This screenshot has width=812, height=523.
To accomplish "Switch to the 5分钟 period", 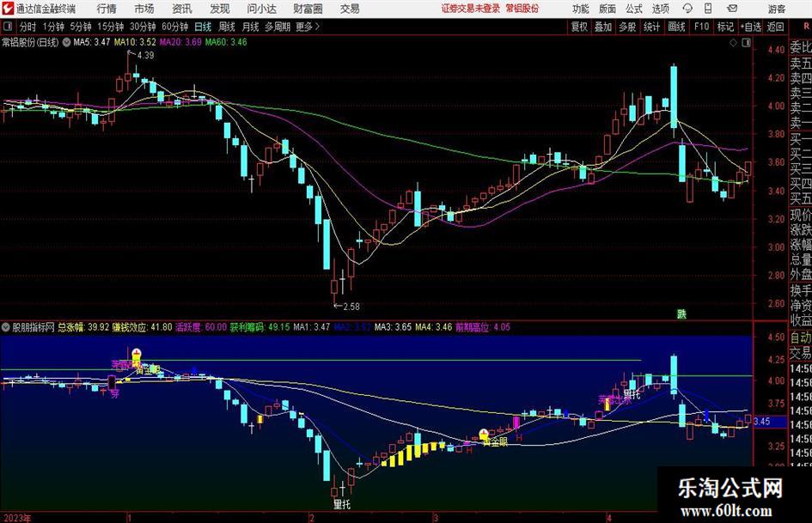I will click(x=80, y=27).
